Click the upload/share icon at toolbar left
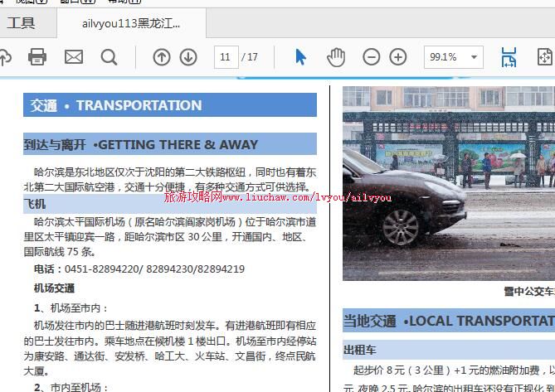The width and height of the screenshot is (555, 392). click(5, 57)
